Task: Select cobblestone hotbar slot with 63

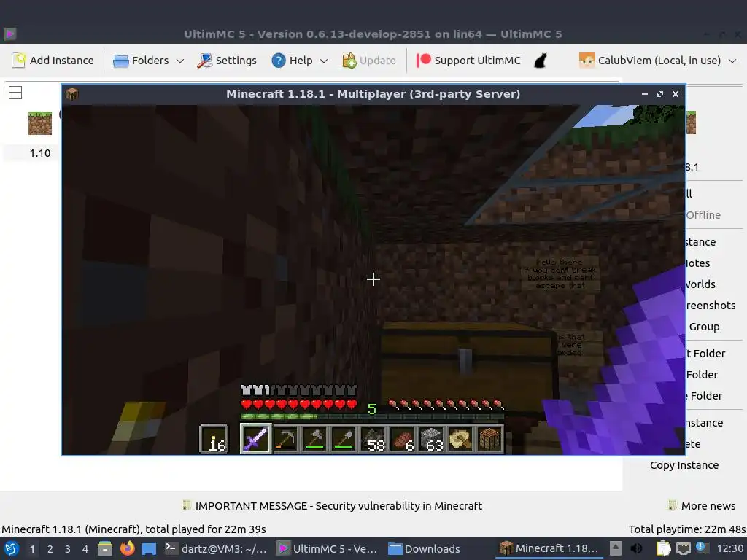Action: pos(432,439)
